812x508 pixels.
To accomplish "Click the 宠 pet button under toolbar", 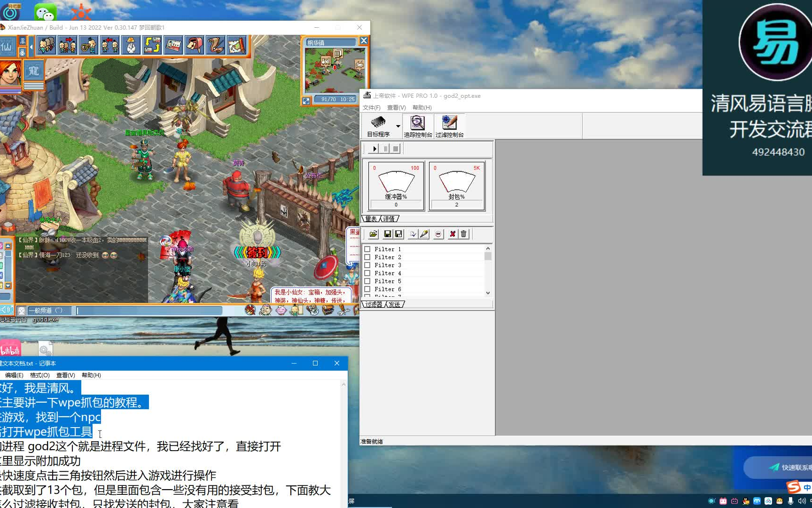I will click(33, 71).
